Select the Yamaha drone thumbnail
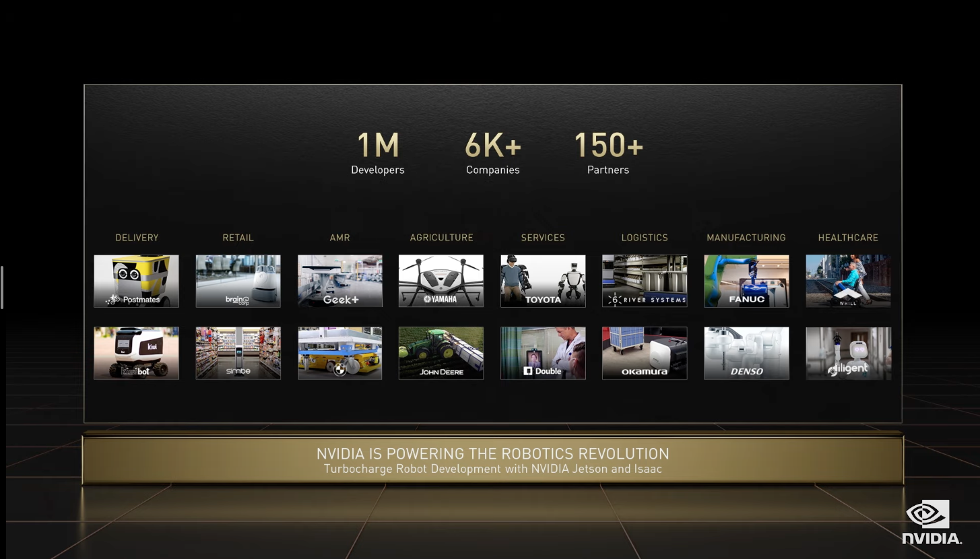This screenshot has height=559, width=980. 441,281
